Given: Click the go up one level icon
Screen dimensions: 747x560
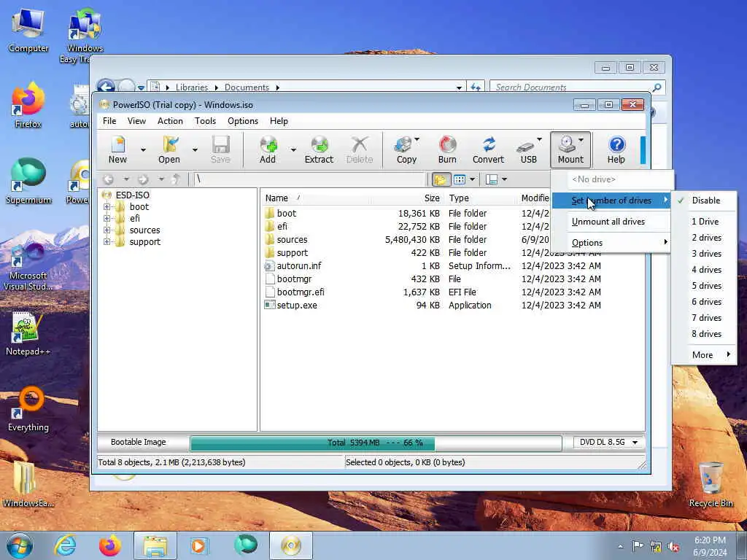Looking at the screenshot, I should coord(177,179).
